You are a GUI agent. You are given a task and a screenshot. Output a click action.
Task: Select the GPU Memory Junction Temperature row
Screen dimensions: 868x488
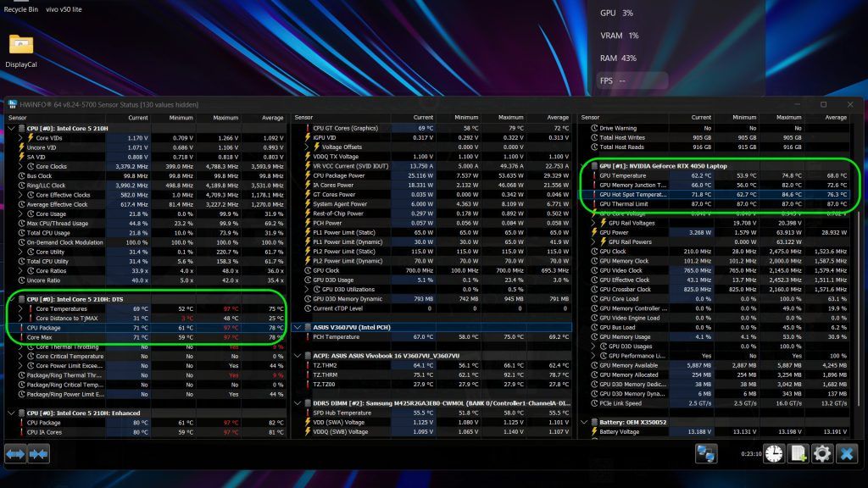coord(715,186)
